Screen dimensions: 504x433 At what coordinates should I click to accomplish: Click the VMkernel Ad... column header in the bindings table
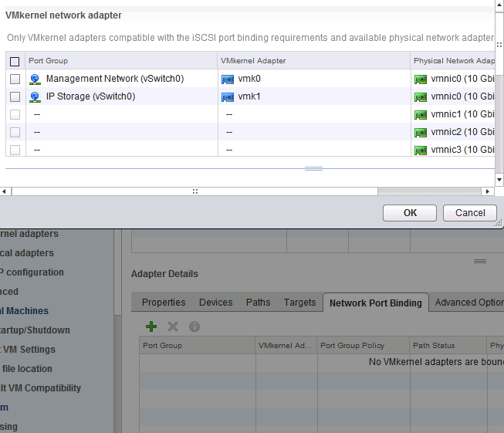click(x=286, y=346)
